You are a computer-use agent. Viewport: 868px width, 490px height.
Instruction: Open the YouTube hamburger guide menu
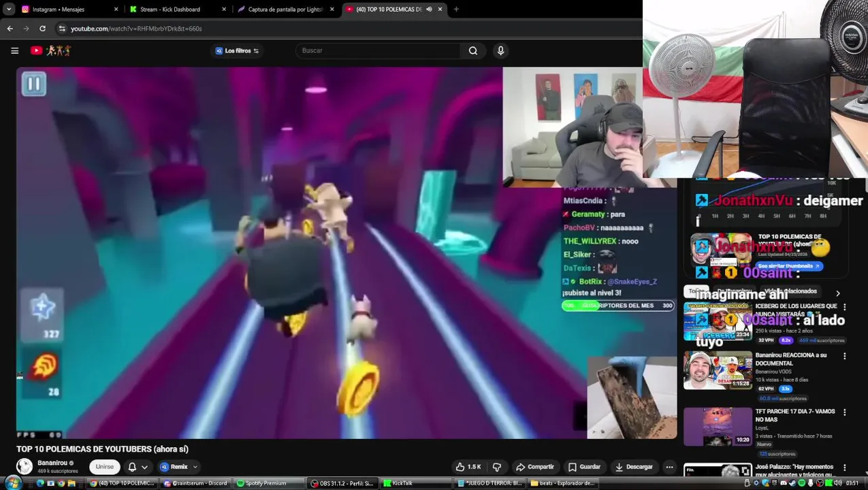(x=14, y=50)
